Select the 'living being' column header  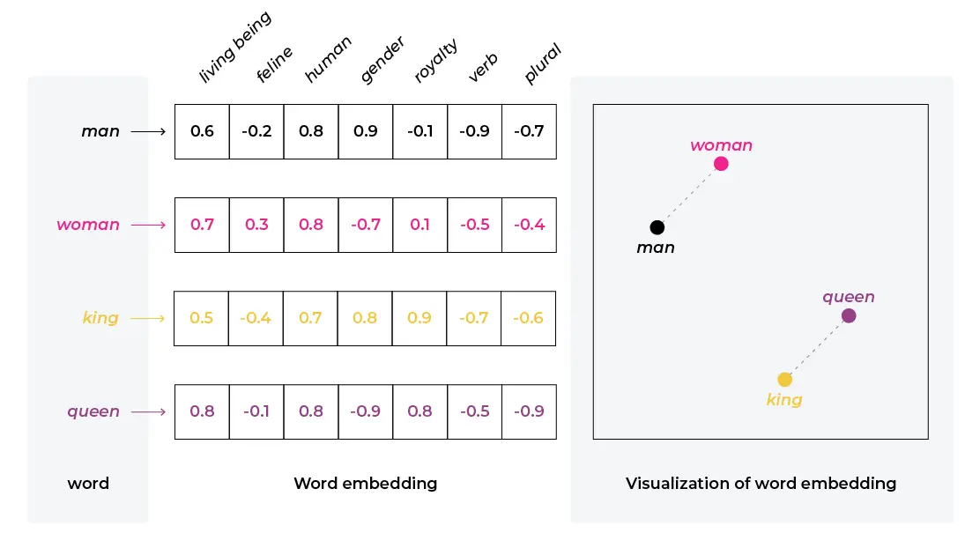234,48
